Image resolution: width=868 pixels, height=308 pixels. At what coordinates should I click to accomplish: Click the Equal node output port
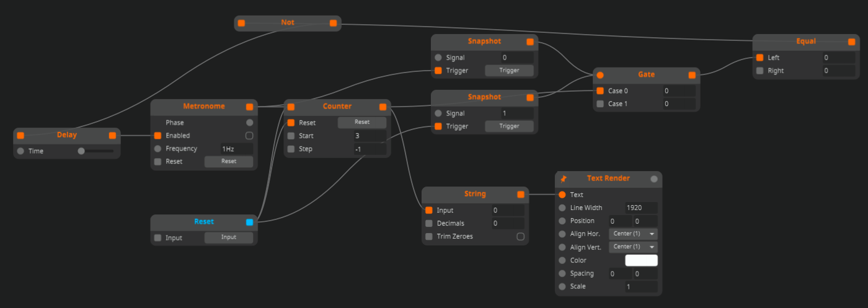(852, 42)
